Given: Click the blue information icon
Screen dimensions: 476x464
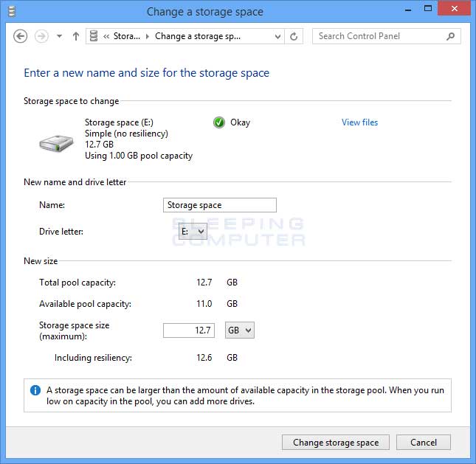Looking at the screenshot, I should pos(35,390).
